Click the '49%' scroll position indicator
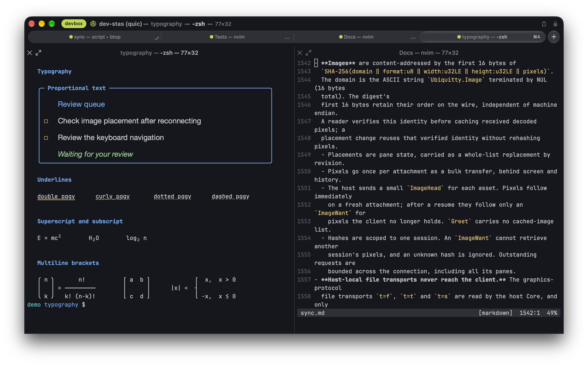 [552, 313]
